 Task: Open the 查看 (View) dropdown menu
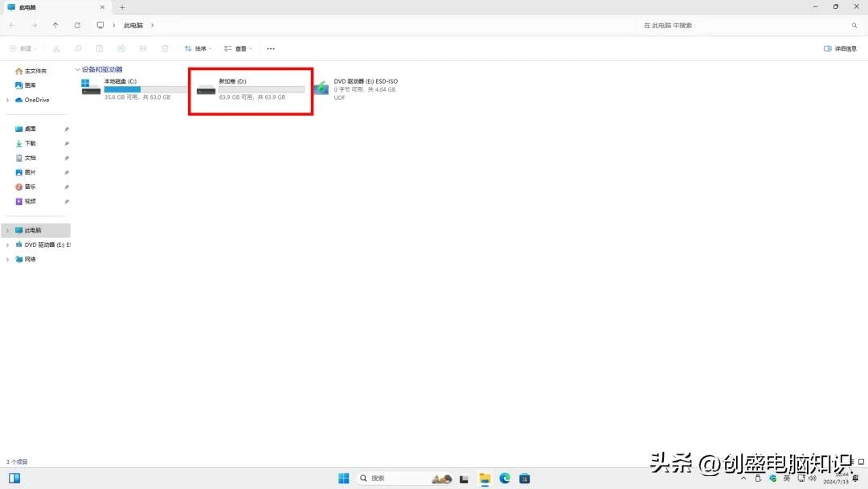236,48
